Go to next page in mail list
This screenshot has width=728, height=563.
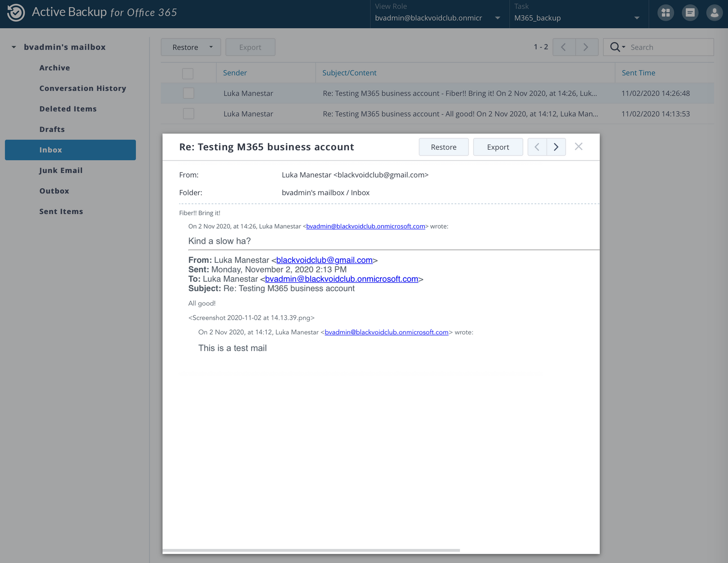[586, 47]
